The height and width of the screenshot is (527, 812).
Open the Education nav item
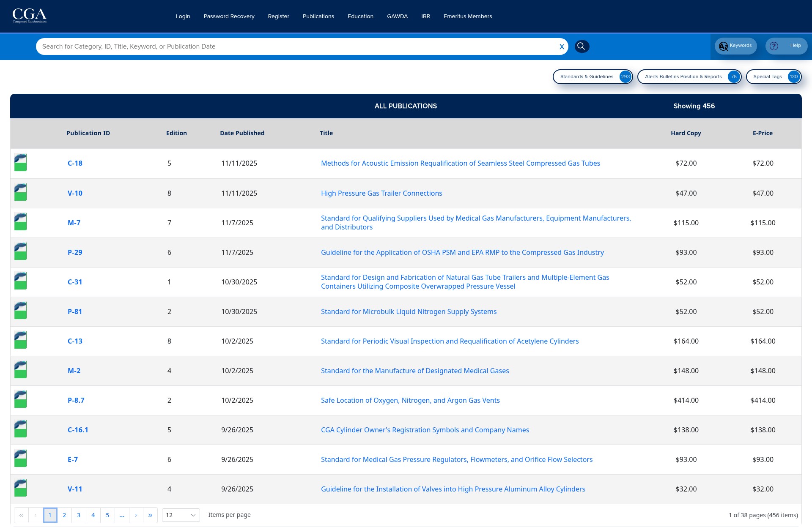pos(360,16)
